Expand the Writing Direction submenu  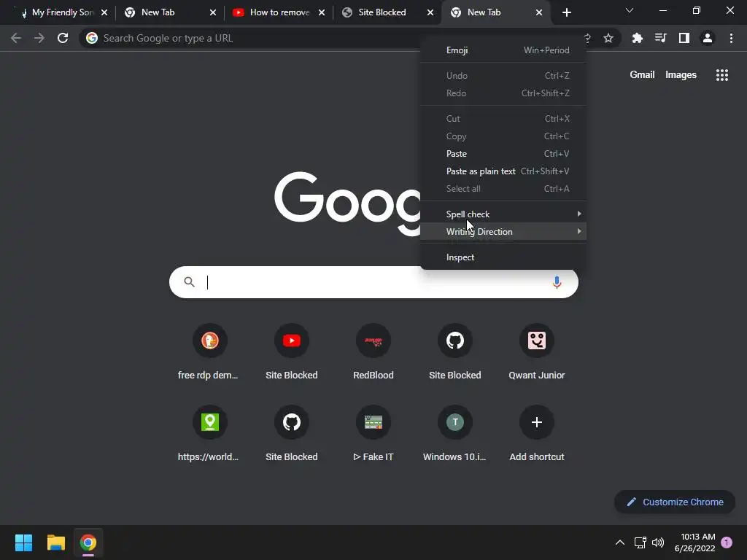pyautogui.click(x=503, y=232)
